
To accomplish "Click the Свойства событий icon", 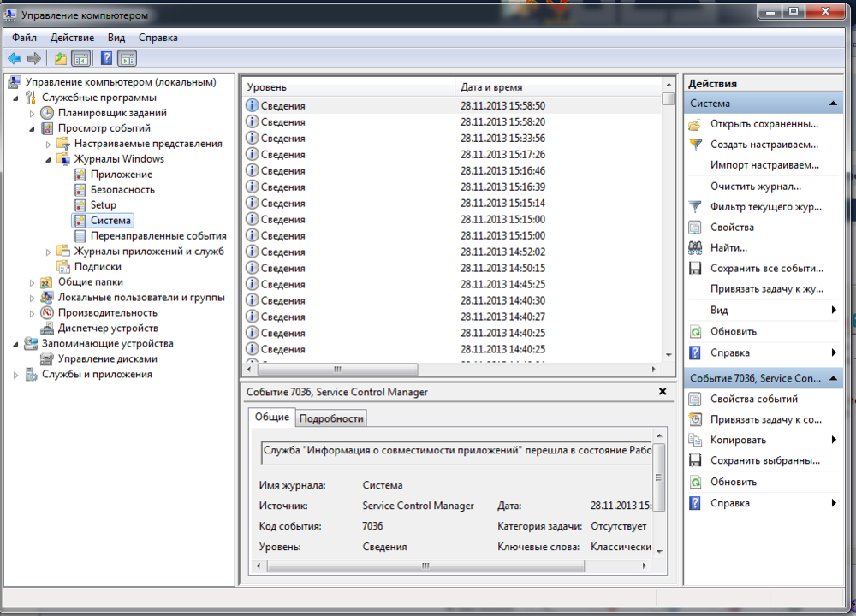I will pos(695,399).
